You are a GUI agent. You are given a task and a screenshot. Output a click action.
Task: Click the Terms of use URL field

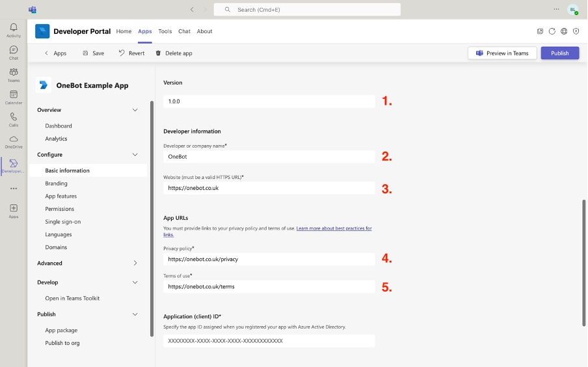[269, 287]
